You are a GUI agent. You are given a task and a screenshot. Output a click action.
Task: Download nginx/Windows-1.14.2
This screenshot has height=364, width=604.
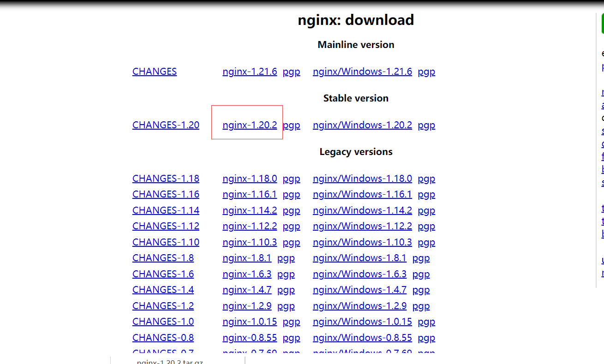362,210
